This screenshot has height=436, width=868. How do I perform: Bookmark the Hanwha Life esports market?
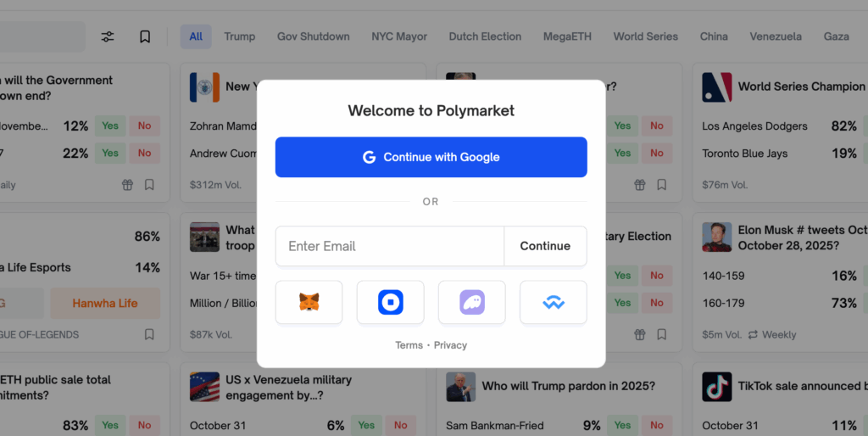[149, 334]
